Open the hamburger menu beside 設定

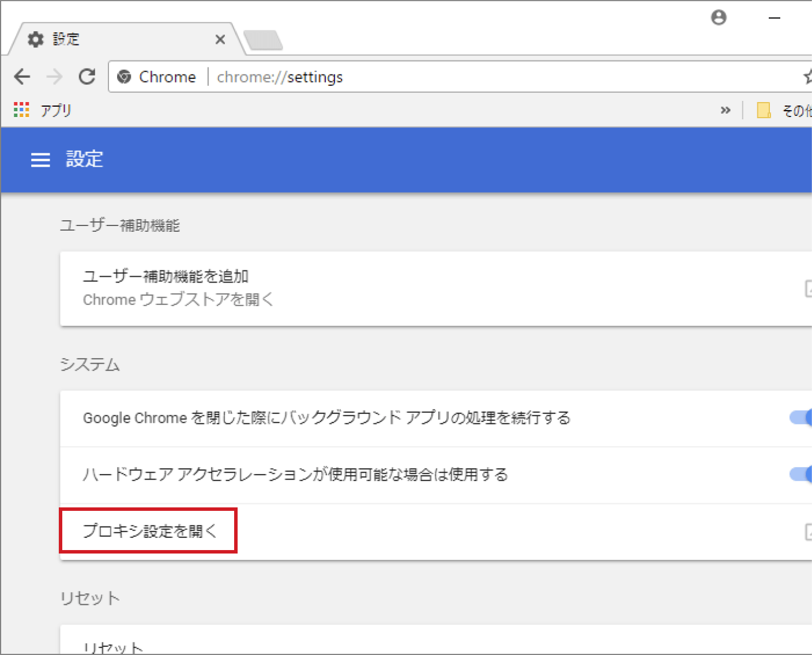[x=40, y=160]
